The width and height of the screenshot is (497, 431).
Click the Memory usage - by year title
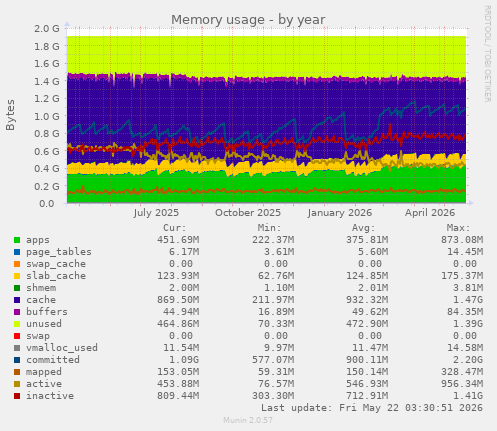(x=248, y=20)
